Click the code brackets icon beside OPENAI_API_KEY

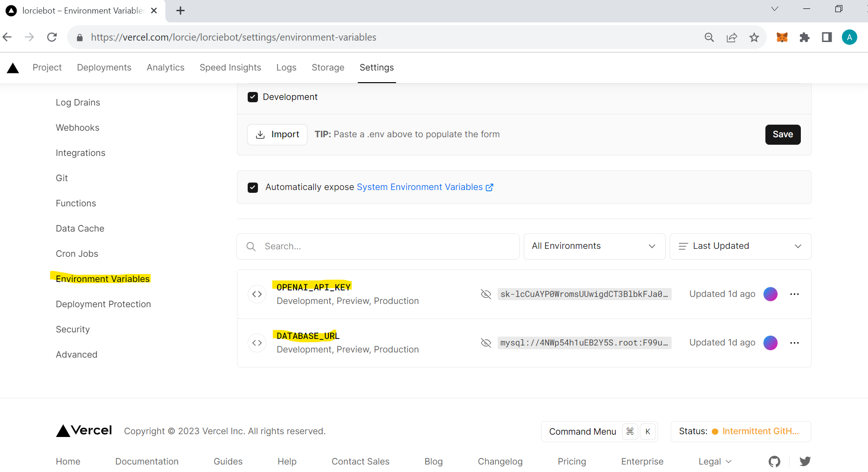257,294
